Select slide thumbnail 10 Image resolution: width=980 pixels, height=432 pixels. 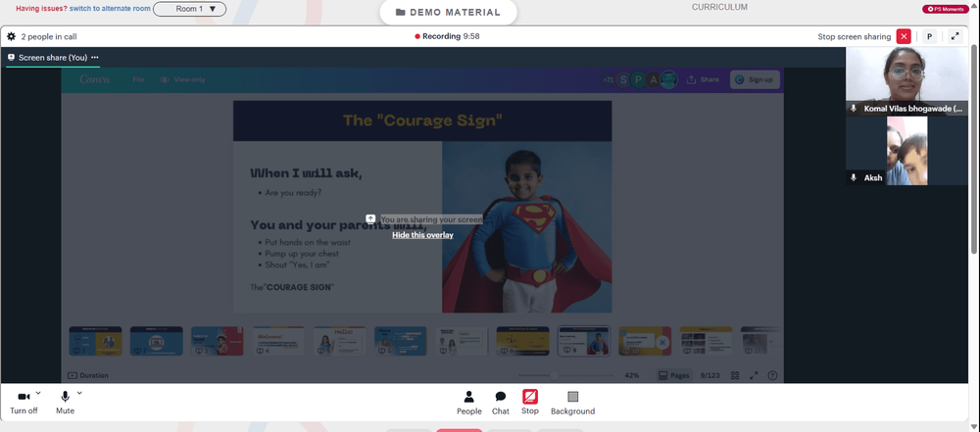click(645, 341)
